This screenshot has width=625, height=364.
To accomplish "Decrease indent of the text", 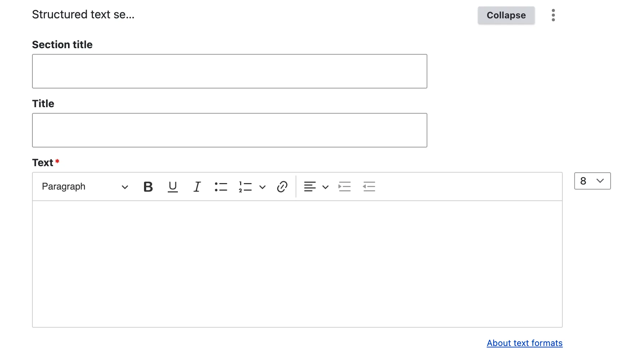I will click(369, 187).
